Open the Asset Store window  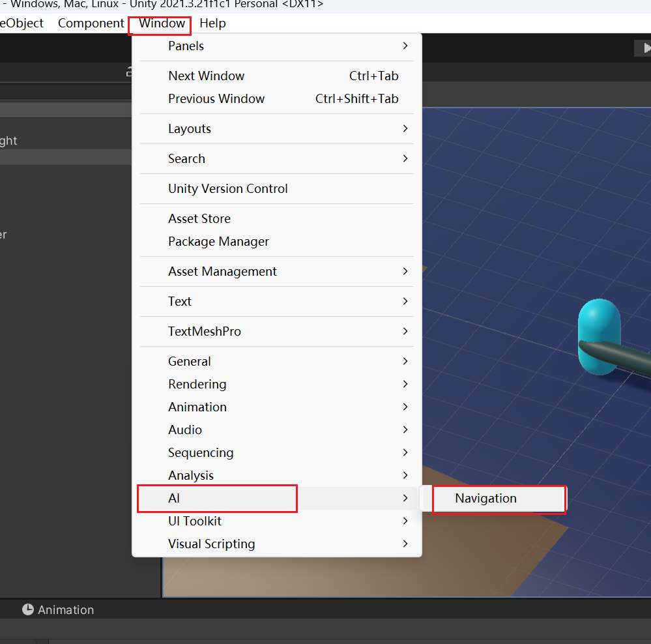point(277,218)
